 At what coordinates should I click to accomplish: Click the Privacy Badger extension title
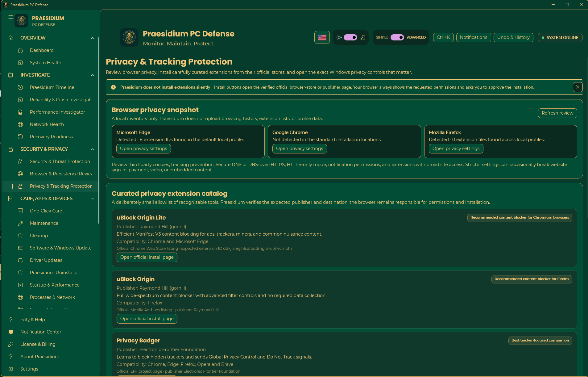point(138,340)
